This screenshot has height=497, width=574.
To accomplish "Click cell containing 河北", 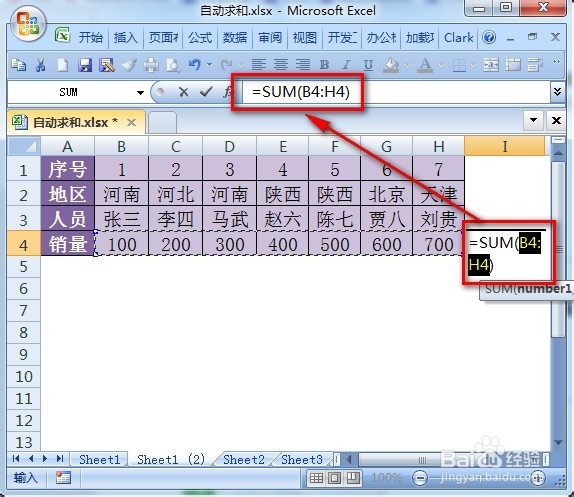I will (x=176, y=194).
